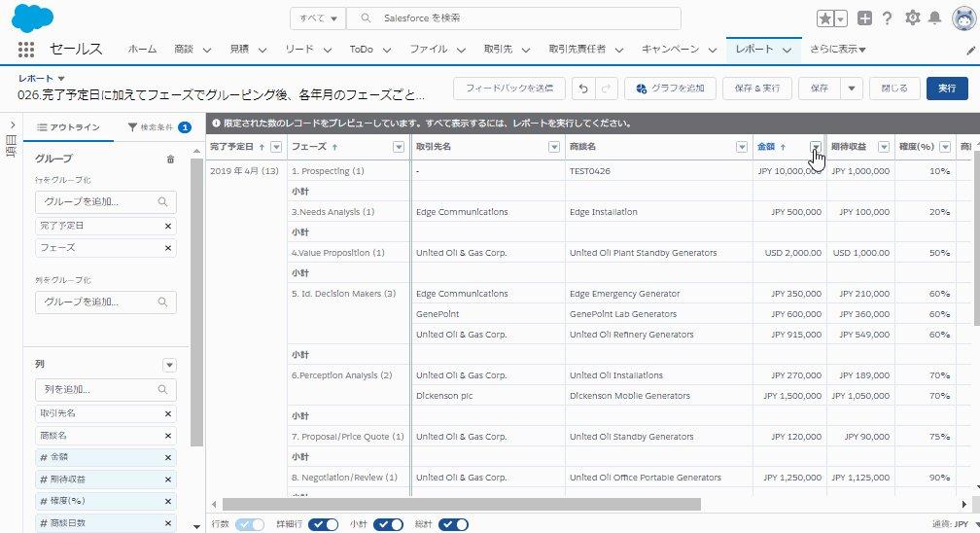
Task: Open the setup gear icon
Action: pos(913,18)
